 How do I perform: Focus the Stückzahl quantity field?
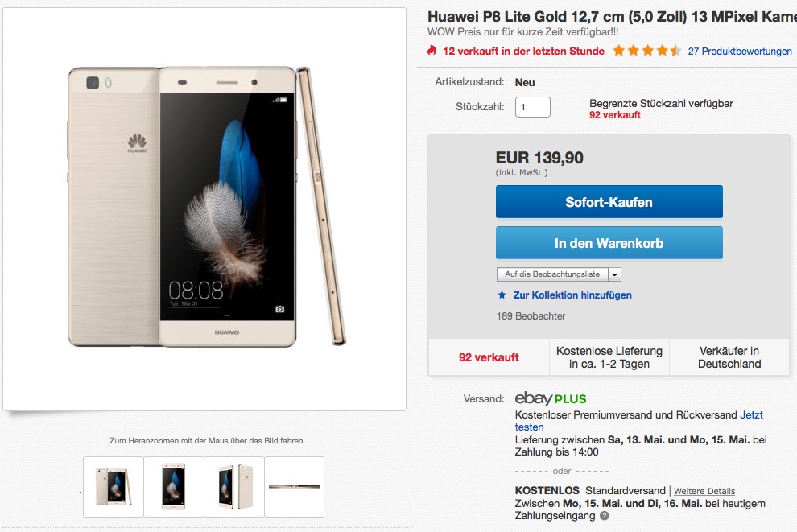pyautogui.click(x=533, y=107)
